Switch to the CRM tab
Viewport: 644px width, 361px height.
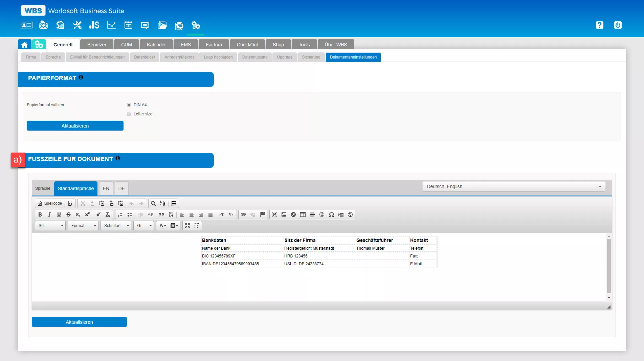pyautogui.click(x=127, y=45)
